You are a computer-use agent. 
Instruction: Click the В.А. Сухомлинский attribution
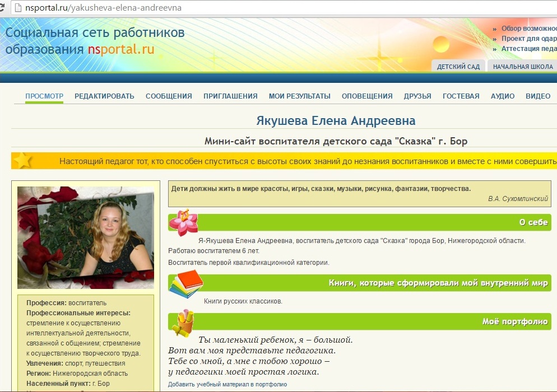coord(518,199)
